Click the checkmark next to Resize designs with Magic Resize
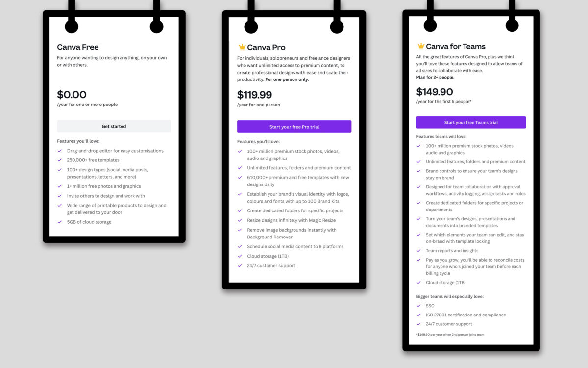588x368 pixels. 240,220
